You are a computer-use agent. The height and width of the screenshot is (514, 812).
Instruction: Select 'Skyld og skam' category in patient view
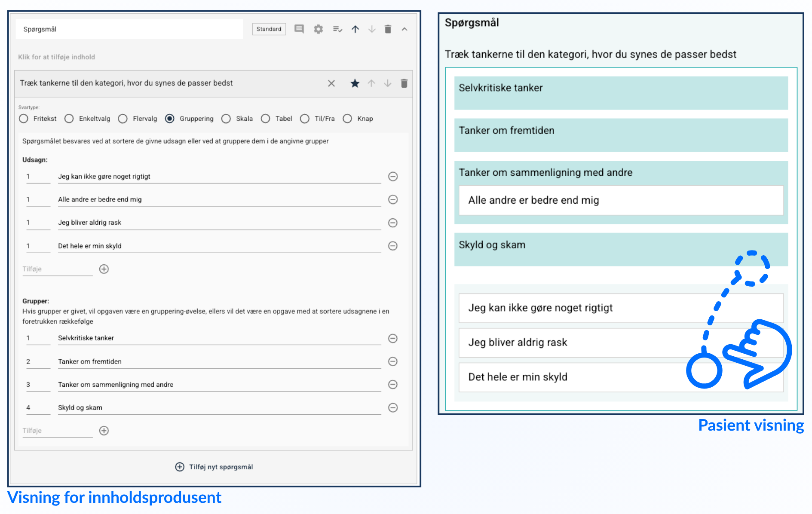[621, 249]
